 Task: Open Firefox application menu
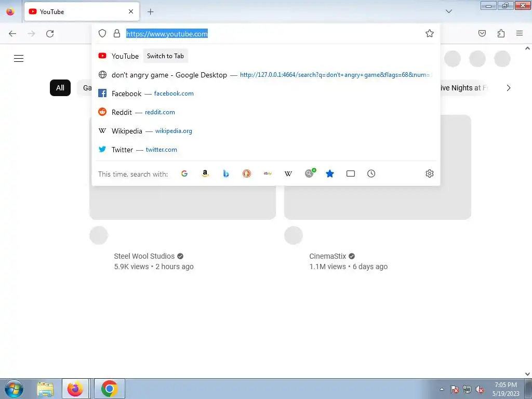point(520,33)
